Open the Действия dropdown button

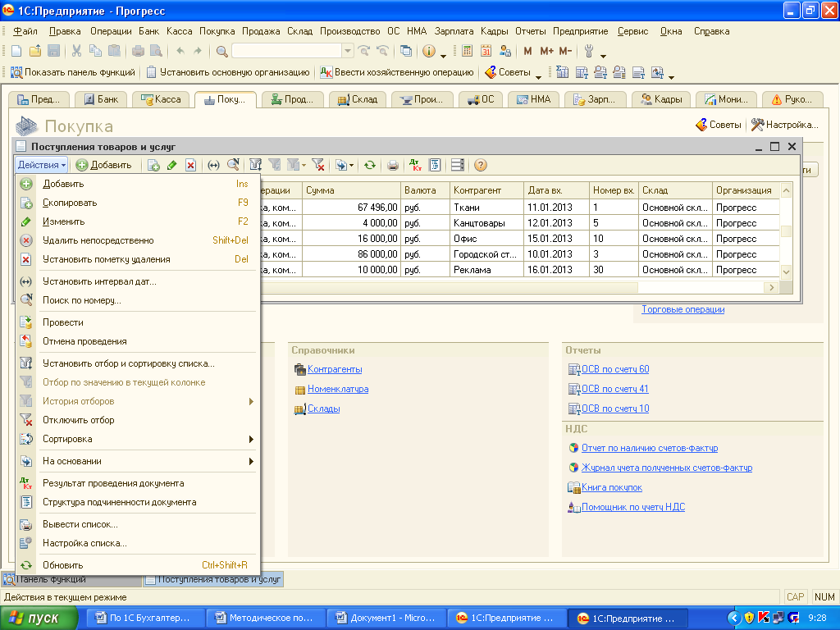pyautogui.click(x=41, y=165)
